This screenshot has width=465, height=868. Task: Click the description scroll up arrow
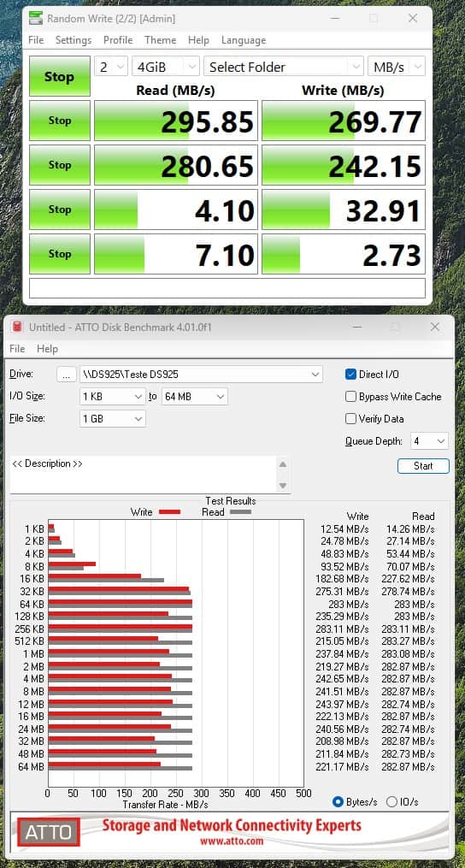[282, 464]
